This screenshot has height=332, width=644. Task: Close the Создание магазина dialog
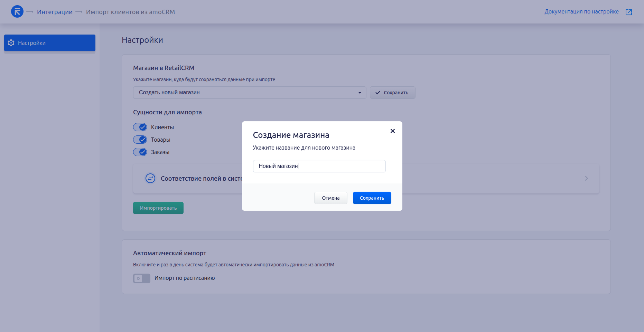tap(392, 131)
